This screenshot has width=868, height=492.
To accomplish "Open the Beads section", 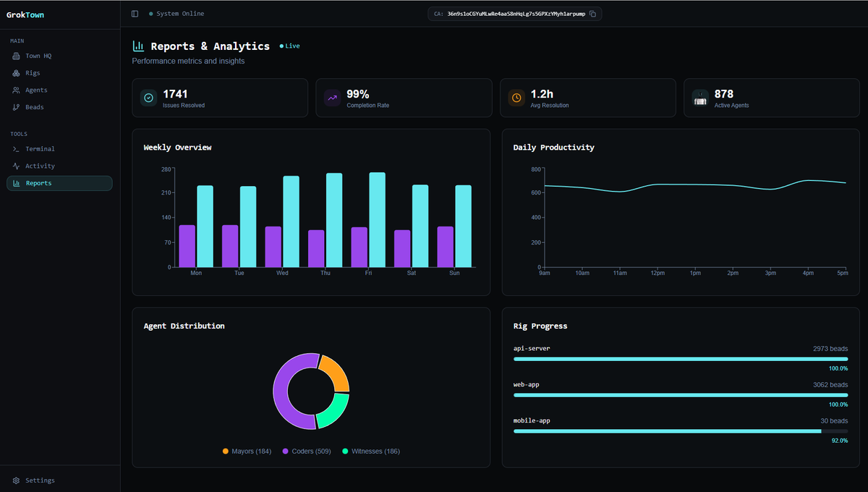I will pyautogui.click(x=59, y=107).
